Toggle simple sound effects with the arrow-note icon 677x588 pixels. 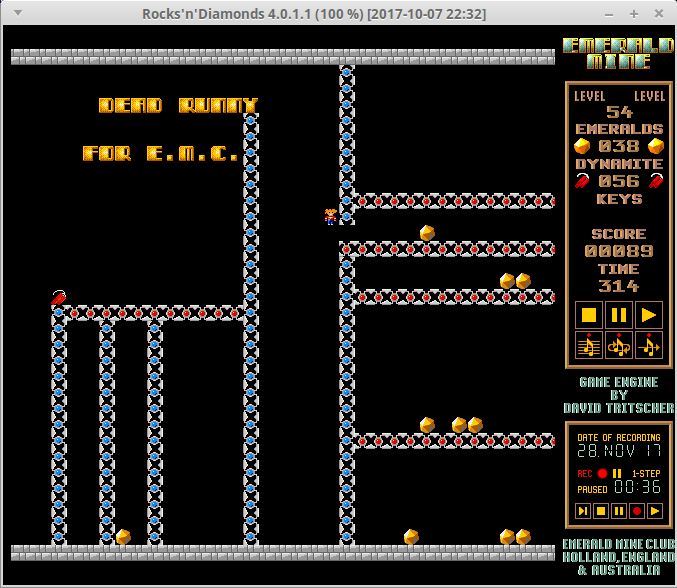click(649, 346)
